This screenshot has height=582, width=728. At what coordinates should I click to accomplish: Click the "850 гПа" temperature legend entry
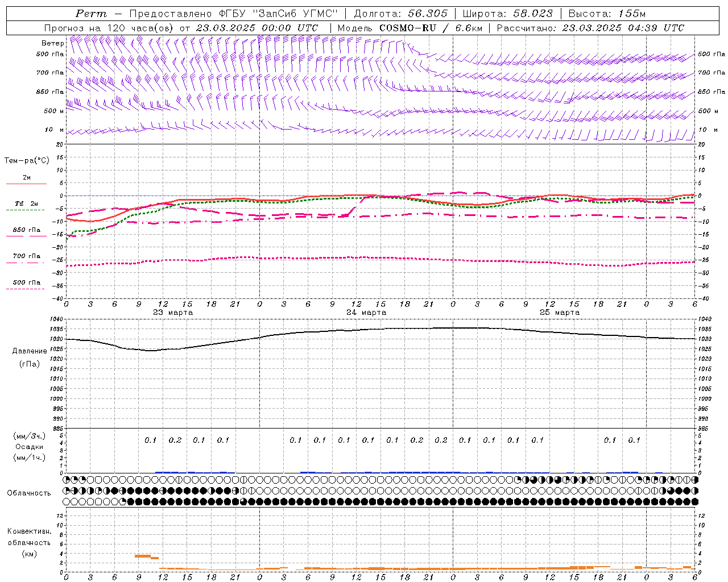pos(27,230)
